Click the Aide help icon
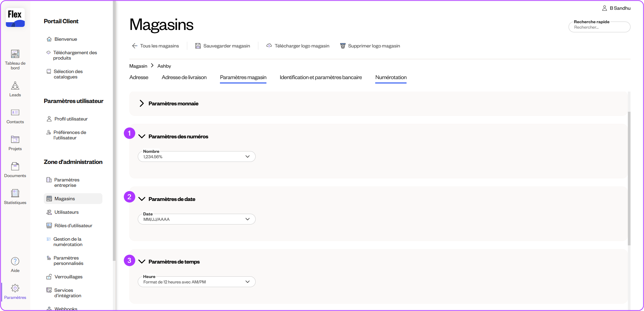 pyautogui.click(x=15, y=262)
